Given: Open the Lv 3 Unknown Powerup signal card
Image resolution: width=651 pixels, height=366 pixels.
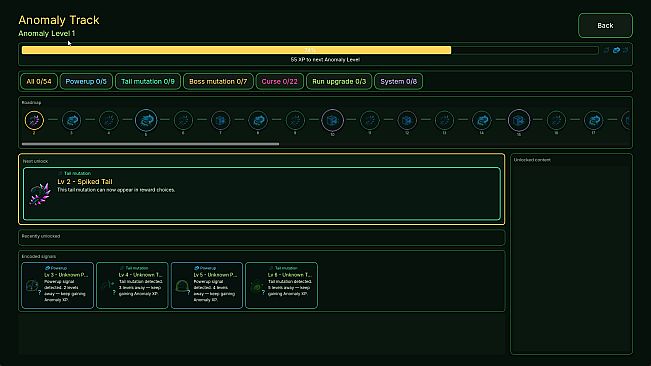Looking at the screenshot, I should coord(58,285).
